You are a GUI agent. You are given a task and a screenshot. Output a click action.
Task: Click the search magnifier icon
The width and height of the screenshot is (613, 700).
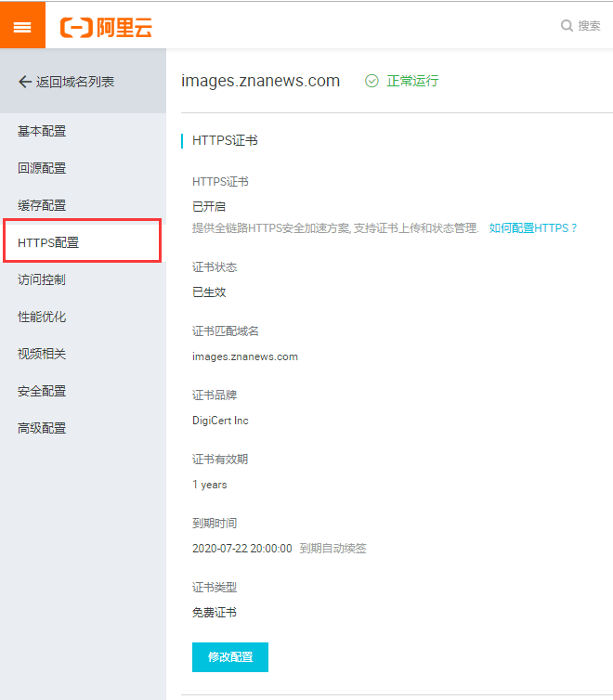[x=567, y=26]
